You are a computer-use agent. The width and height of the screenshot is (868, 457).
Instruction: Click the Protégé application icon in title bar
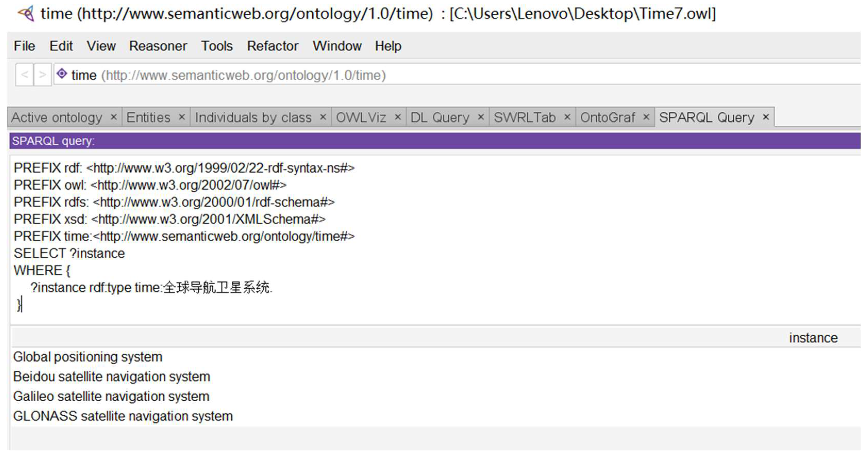click(26, 14)
